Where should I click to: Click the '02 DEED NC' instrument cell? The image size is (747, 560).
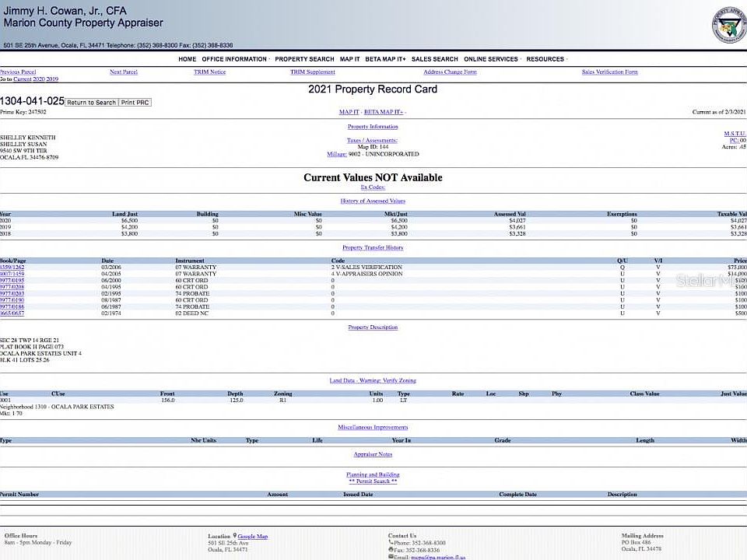point(191,313)
